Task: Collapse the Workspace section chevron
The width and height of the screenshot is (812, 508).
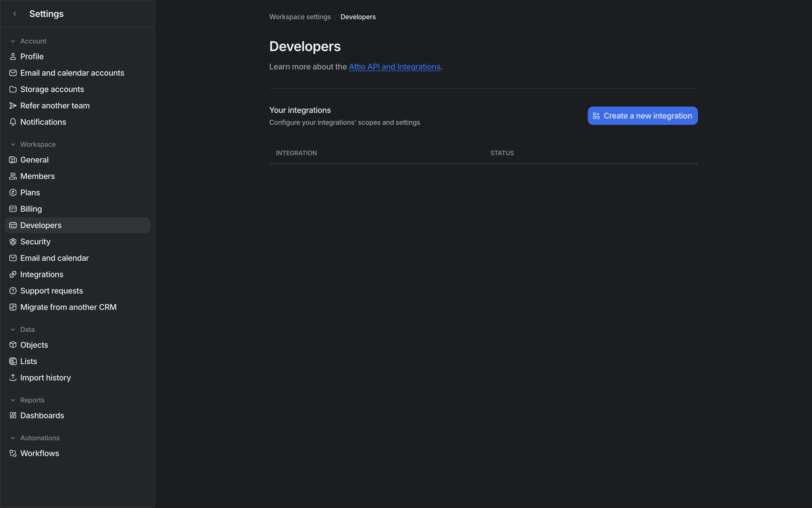Action: pos(13,144)
